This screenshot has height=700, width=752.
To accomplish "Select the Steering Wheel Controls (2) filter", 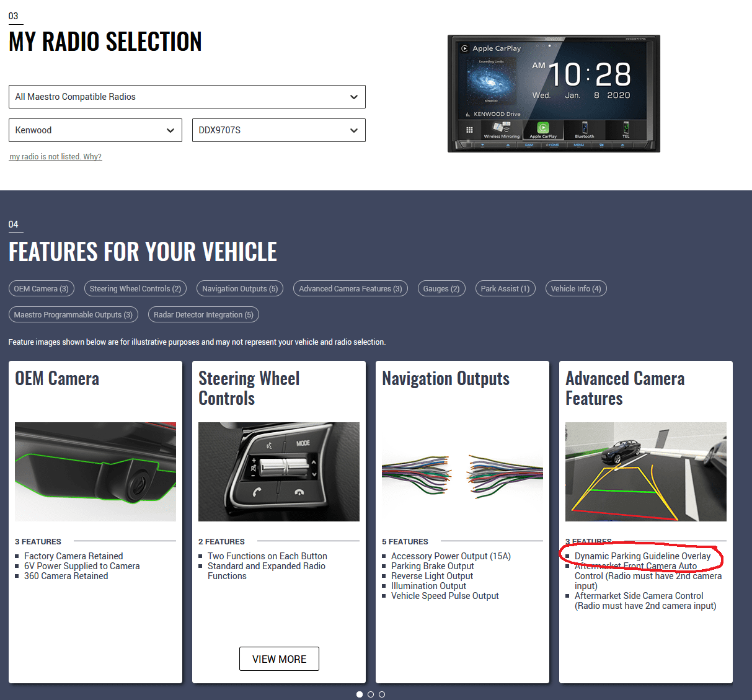I will pos(135,288).
